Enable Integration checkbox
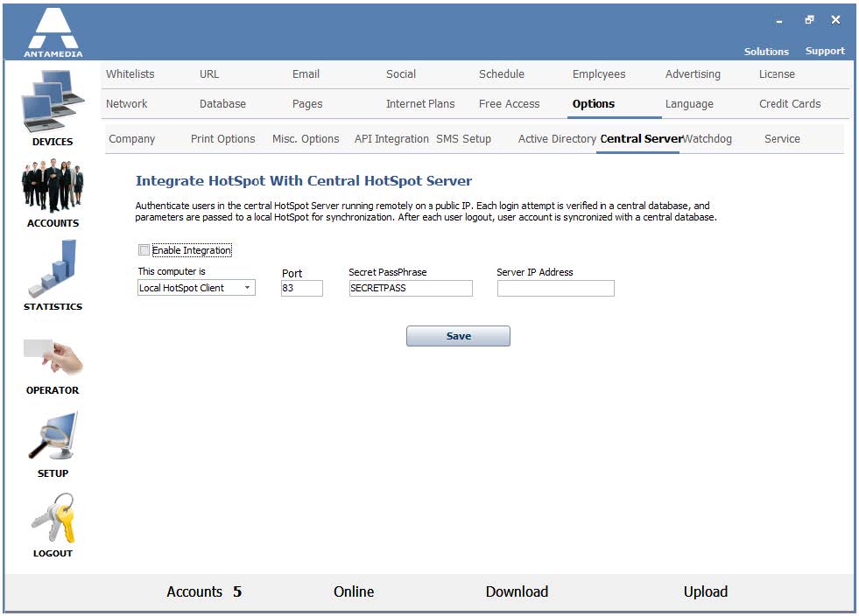Screen dimensions: 859x616 pos(144,250)
